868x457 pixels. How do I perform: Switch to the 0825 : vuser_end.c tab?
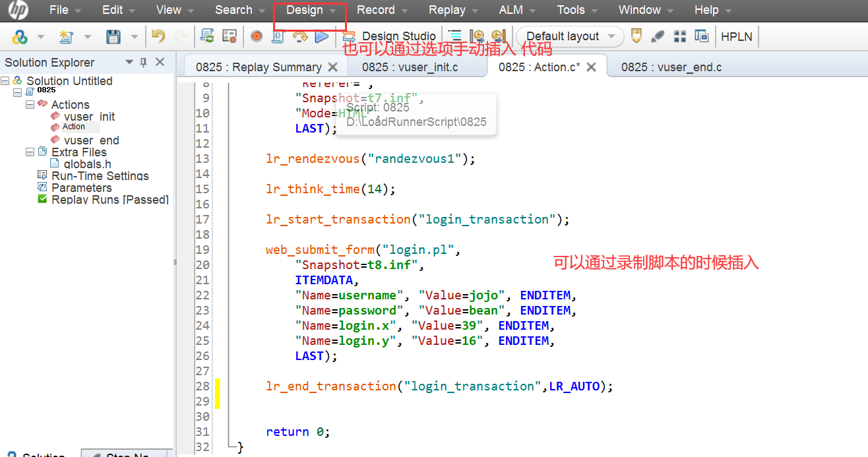click(x=671, y=67)
